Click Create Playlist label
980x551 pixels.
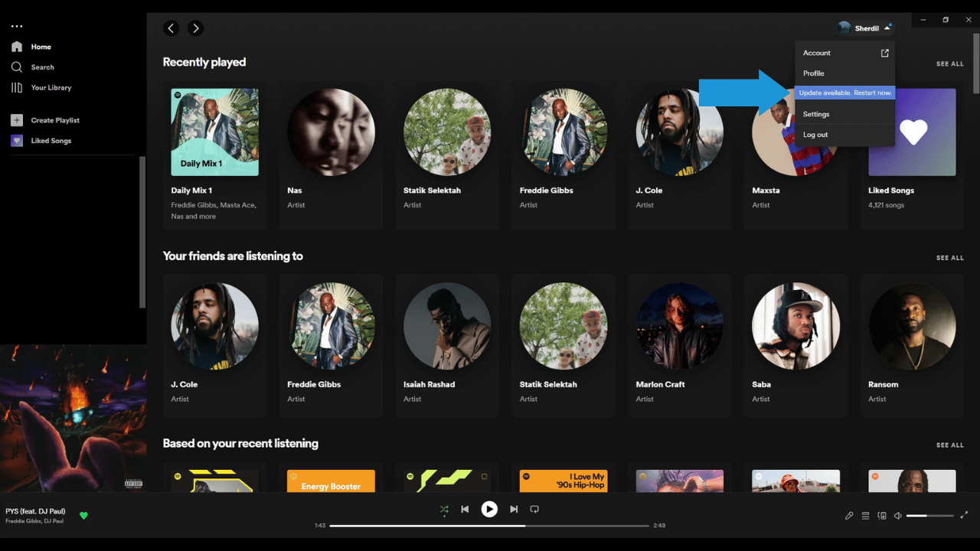[x=55, y=120]
